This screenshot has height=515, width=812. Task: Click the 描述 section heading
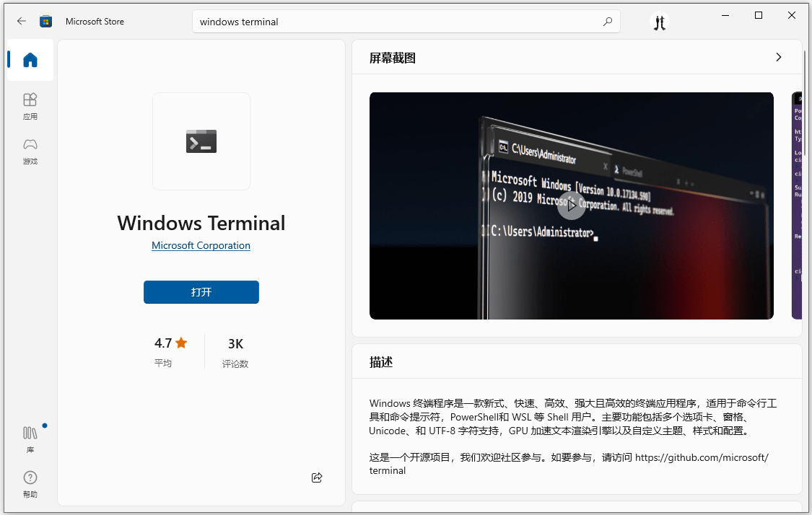pyautogui.click(x=380, y=362)
